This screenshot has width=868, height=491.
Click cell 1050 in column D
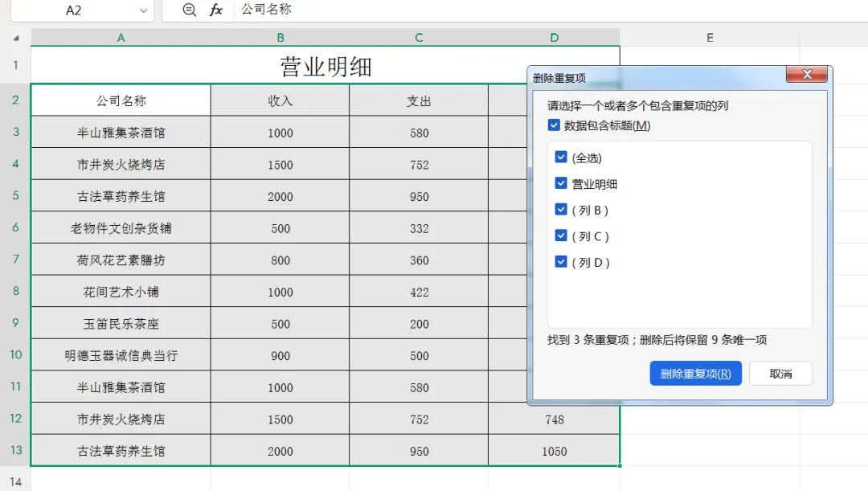point(554,451)
